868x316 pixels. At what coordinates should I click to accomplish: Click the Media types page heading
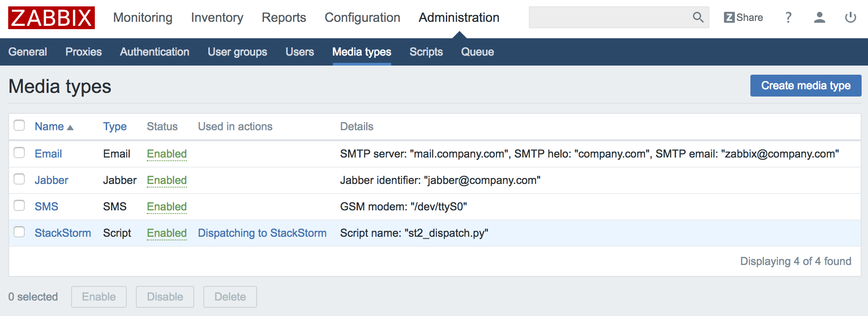[60, 86]
